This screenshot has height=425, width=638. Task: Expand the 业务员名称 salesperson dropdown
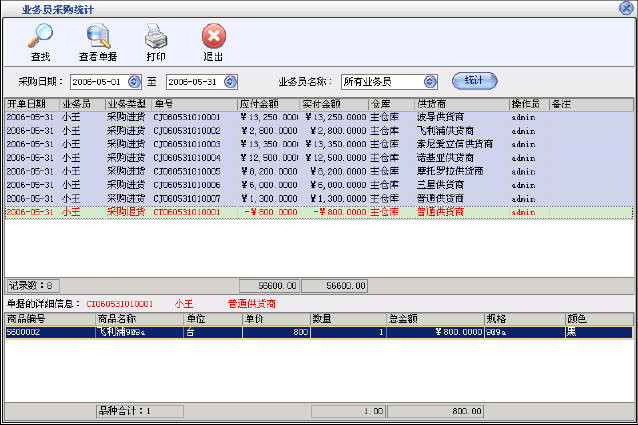[x=430, y=81]
